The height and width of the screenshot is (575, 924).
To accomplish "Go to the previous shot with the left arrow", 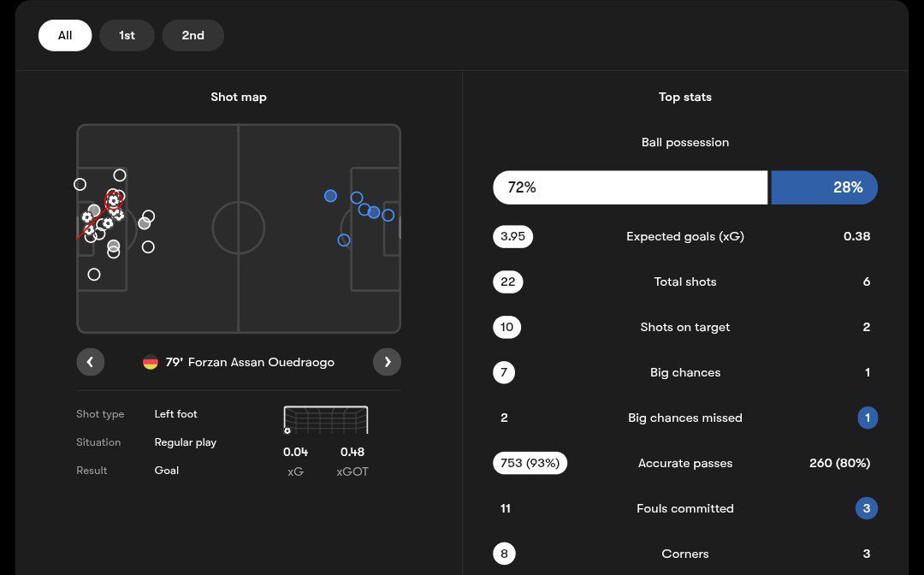I will [90, 362].
